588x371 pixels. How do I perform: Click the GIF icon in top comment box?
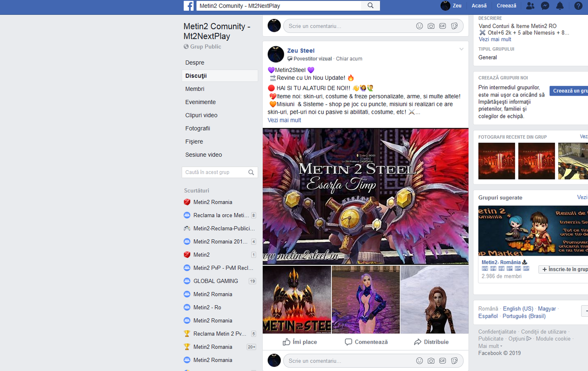coord(443,26)
